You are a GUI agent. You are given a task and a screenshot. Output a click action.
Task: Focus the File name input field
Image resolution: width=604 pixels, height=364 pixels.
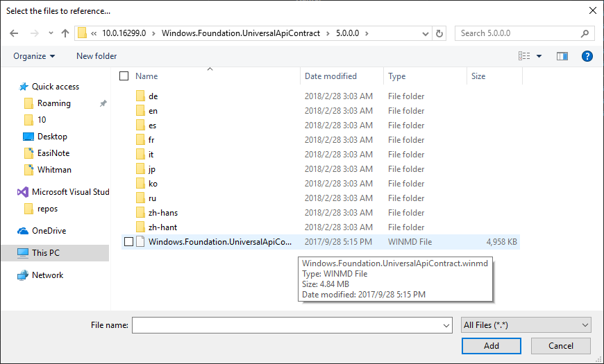coord(292,325)
